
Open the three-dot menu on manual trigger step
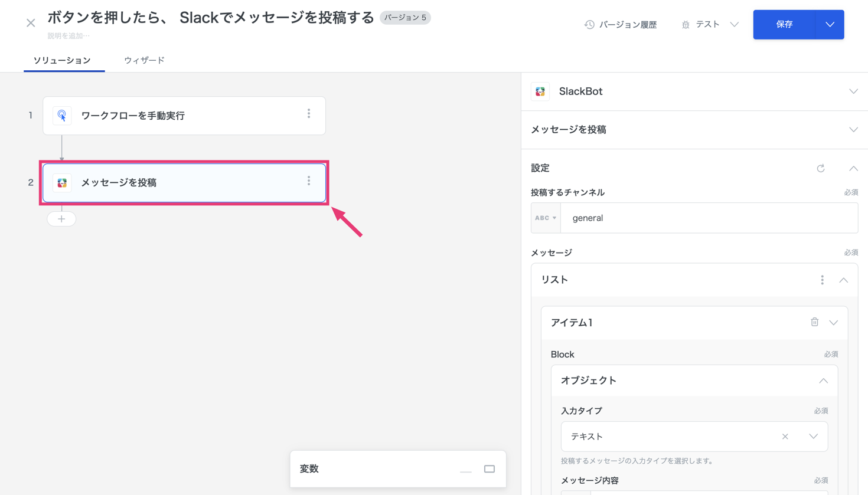tap(309, 114)
